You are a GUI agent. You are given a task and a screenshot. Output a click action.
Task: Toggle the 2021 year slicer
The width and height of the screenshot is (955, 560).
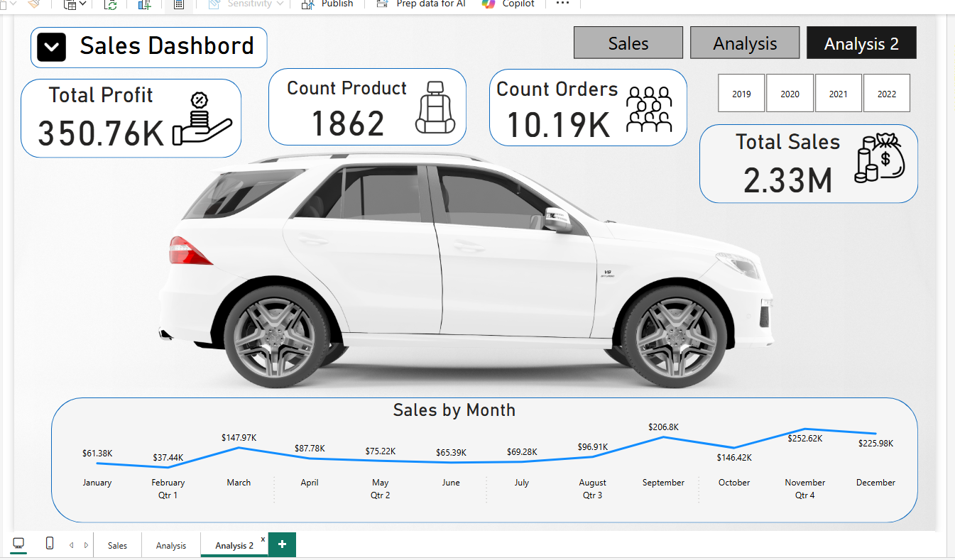[x=838, y=94]
